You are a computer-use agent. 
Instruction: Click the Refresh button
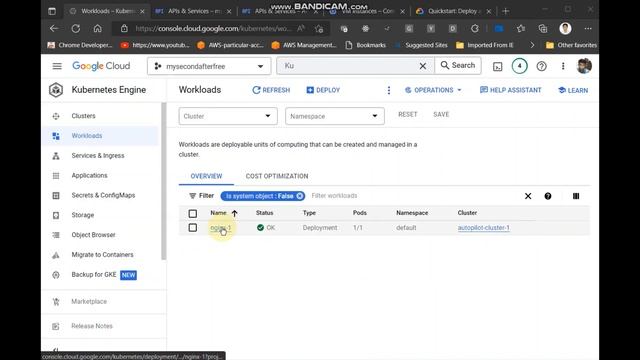(x=271, y=90)
